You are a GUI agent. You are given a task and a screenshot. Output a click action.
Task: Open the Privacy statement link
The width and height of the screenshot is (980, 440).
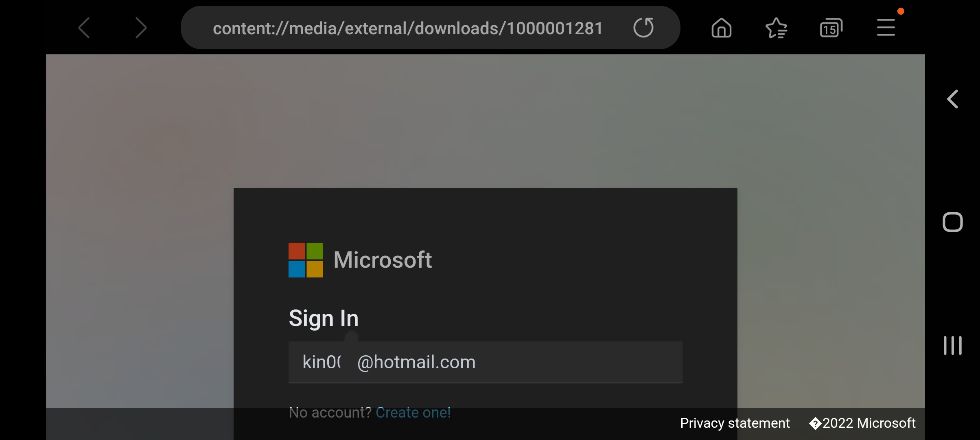coord(735,423)
